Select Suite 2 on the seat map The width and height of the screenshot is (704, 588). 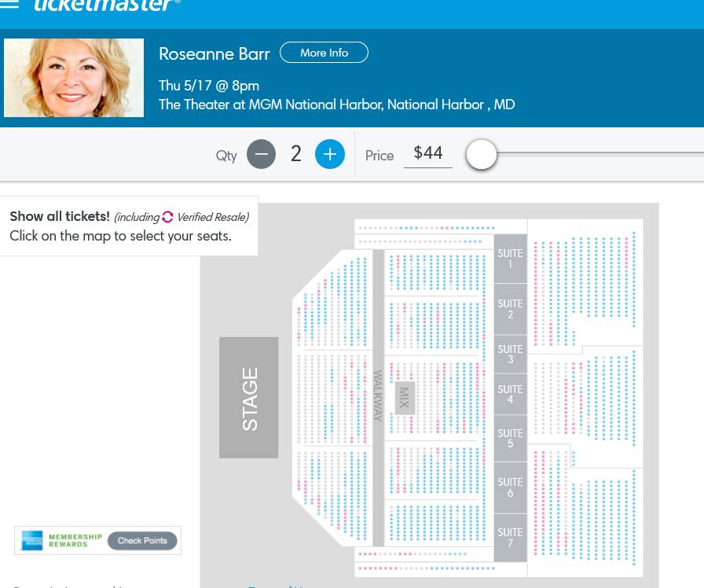(x=510, y=309)
